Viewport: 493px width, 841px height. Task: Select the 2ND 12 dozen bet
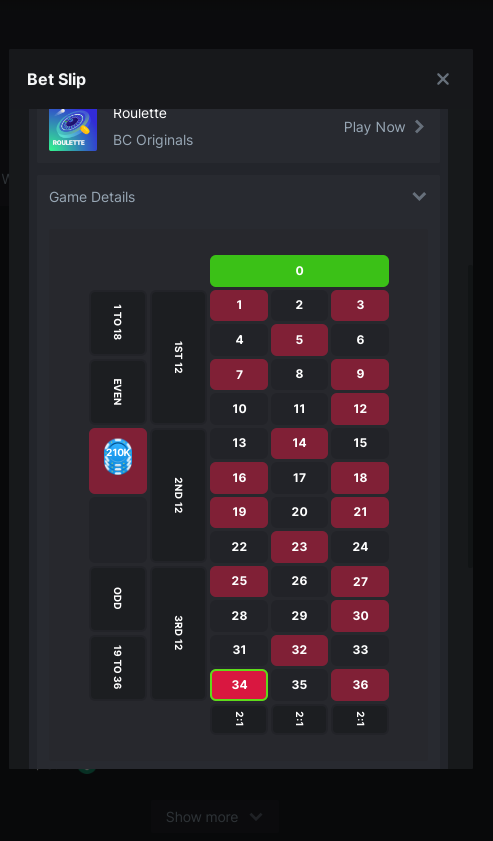click(178, 495)
